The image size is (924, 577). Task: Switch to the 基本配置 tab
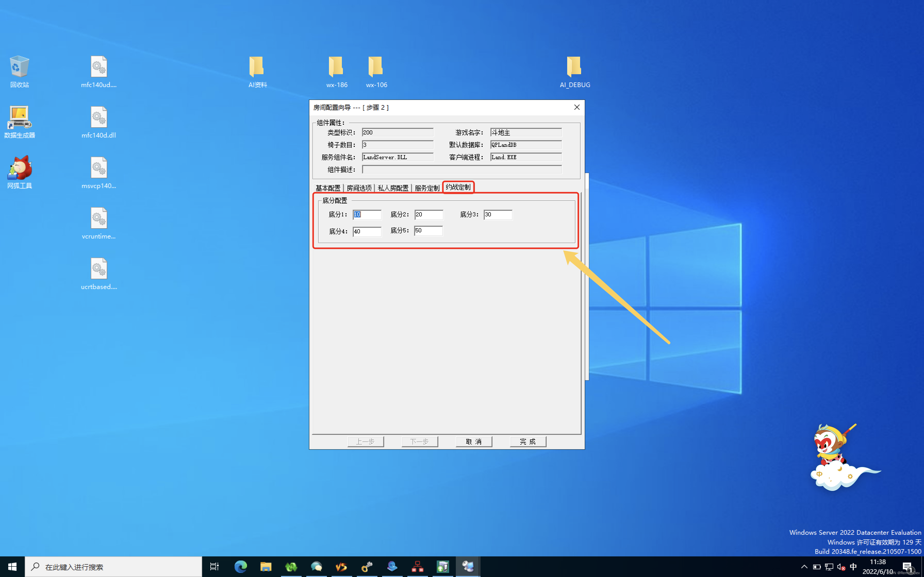click(328, 188)
